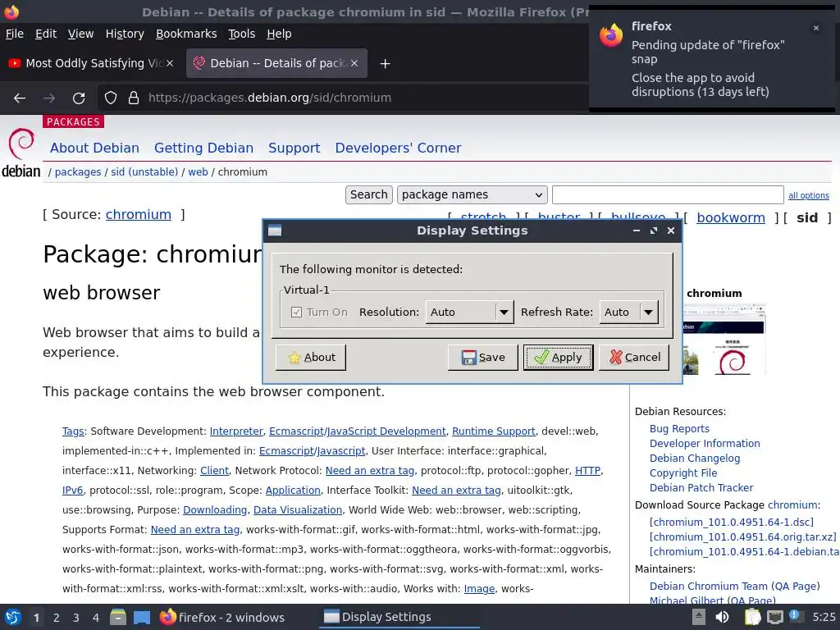Click the chromium source link
The image size is (840, 630).
click(x=138, y=214)
